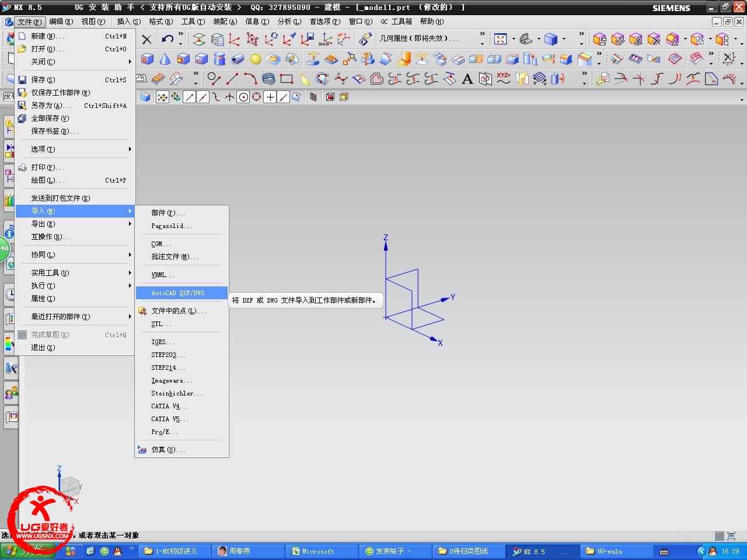Toggle Intersection snap option
Screen dimensions: 747x560
[x=230, y=97]
